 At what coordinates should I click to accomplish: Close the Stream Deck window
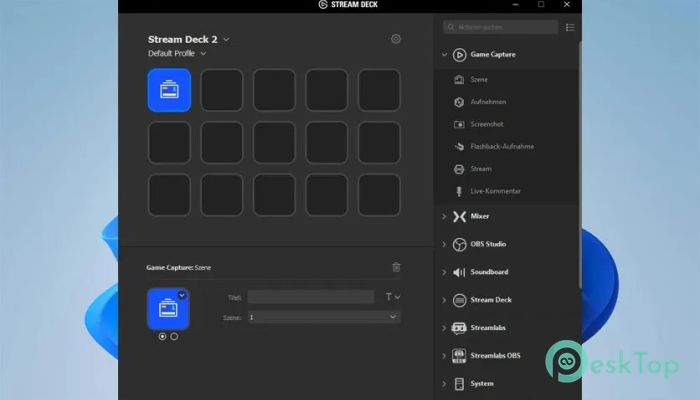(567, 4)
